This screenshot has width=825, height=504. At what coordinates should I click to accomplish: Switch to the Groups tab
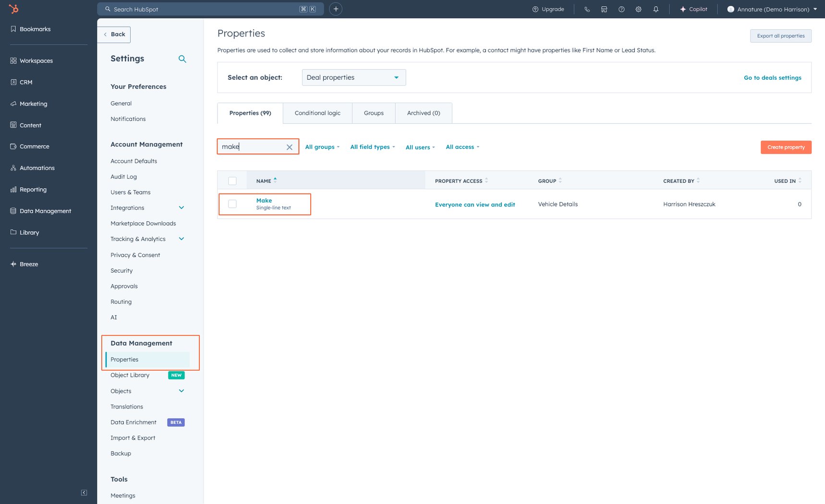(x=374, y=113)
